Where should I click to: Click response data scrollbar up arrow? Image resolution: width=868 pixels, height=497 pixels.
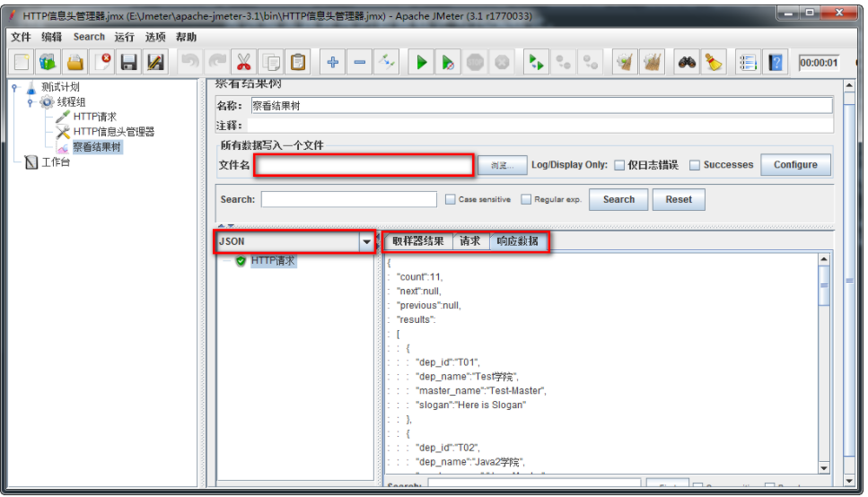(x=824, y=259)
